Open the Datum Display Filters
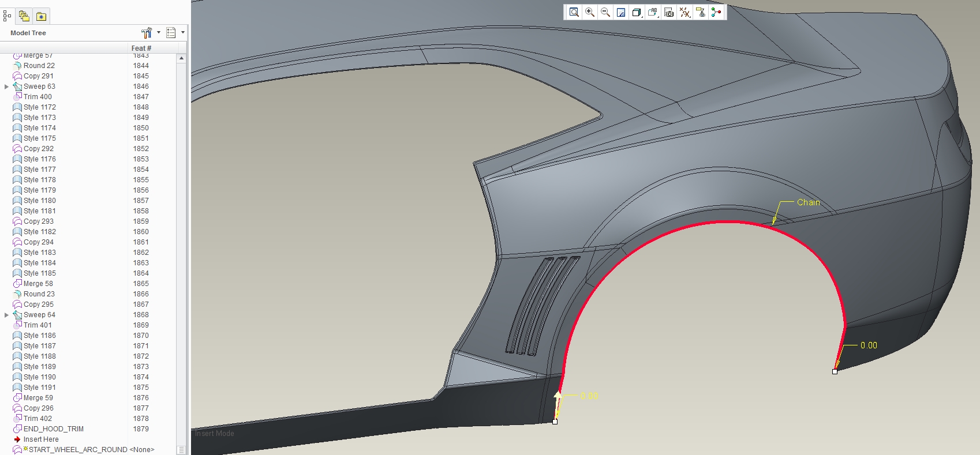 click(685, 12)
